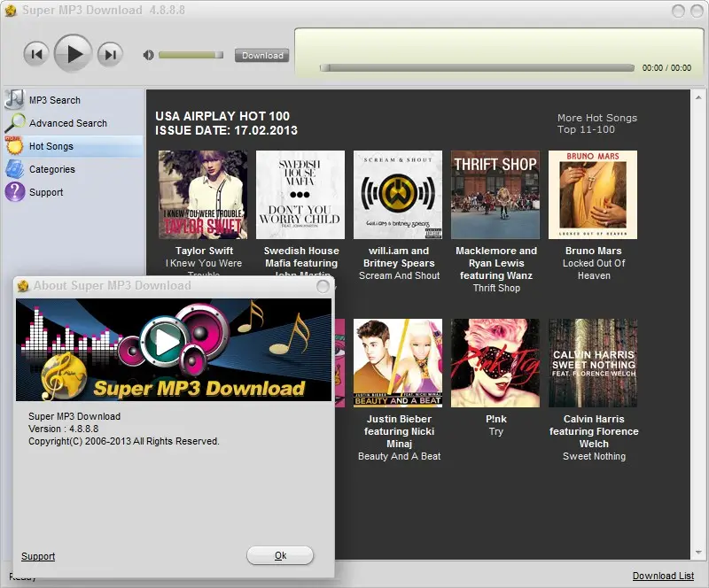
Task: Mute audio via the speaker icon
Action: tap(148, 55)
